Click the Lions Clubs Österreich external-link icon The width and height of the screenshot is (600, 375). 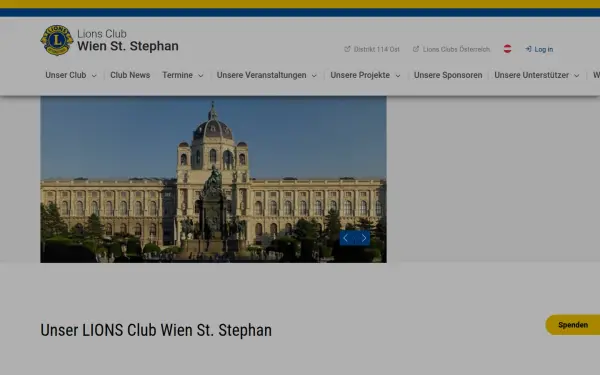click(x=416, y=49)
